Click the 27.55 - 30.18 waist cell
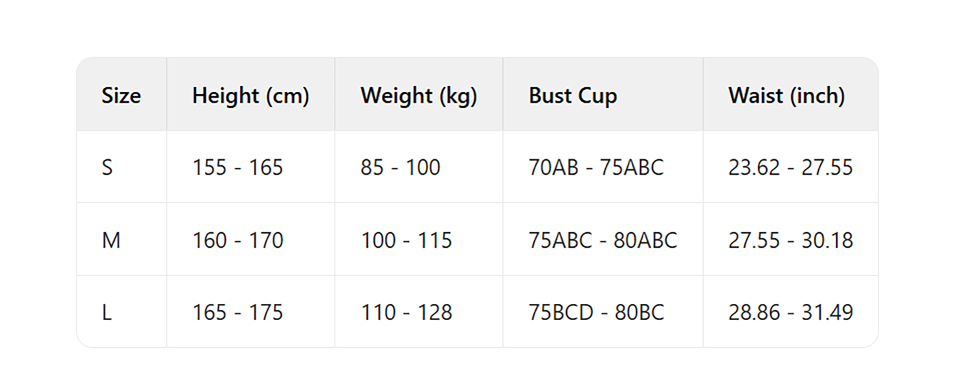 (790, 239)
